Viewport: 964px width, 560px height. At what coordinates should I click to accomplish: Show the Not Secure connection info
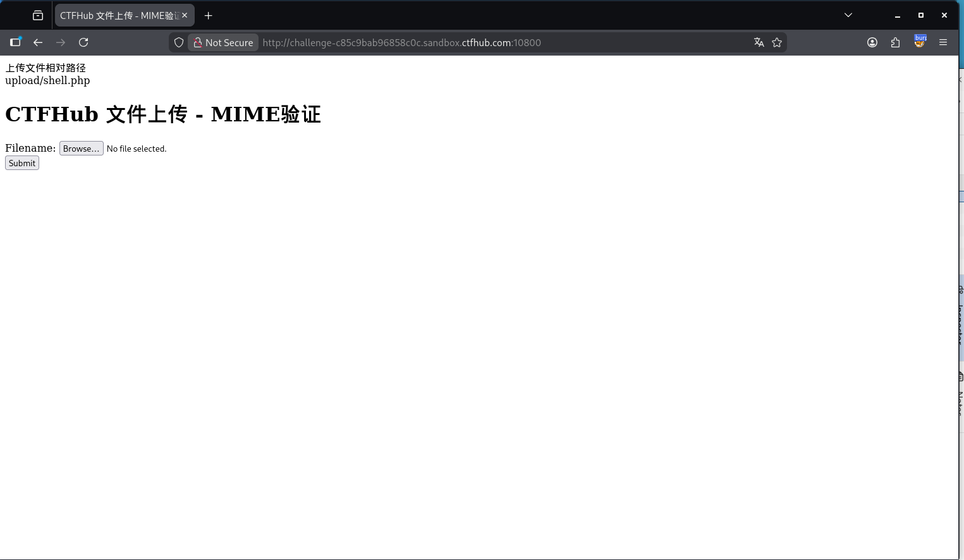coord(223,42)
